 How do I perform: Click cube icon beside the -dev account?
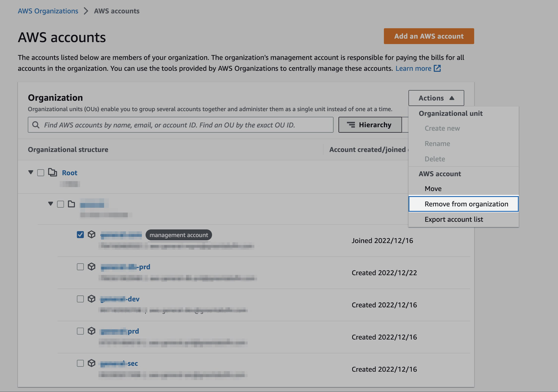(92, 299)
